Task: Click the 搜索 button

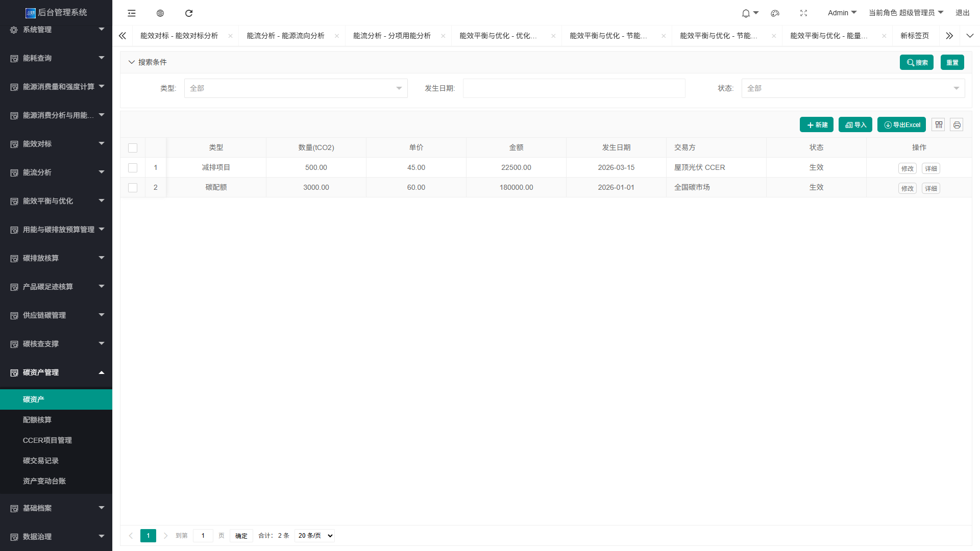Action: (916, 62)
